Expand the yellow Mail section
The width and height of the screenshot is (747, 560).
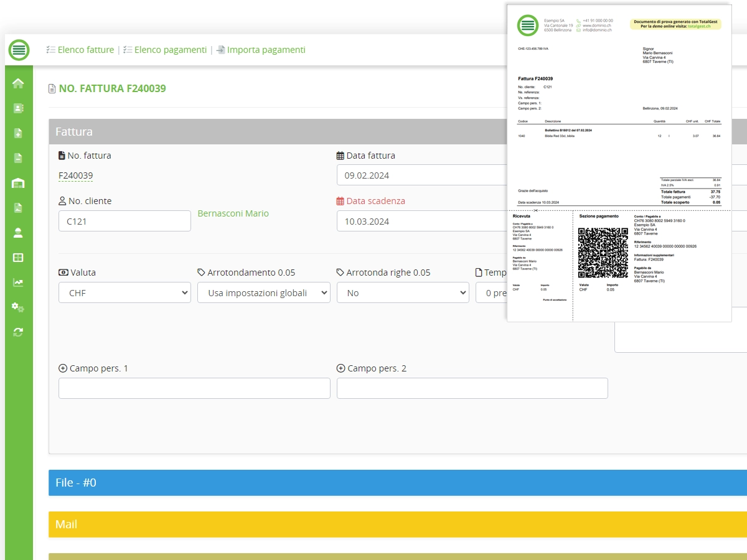[397, 525]
